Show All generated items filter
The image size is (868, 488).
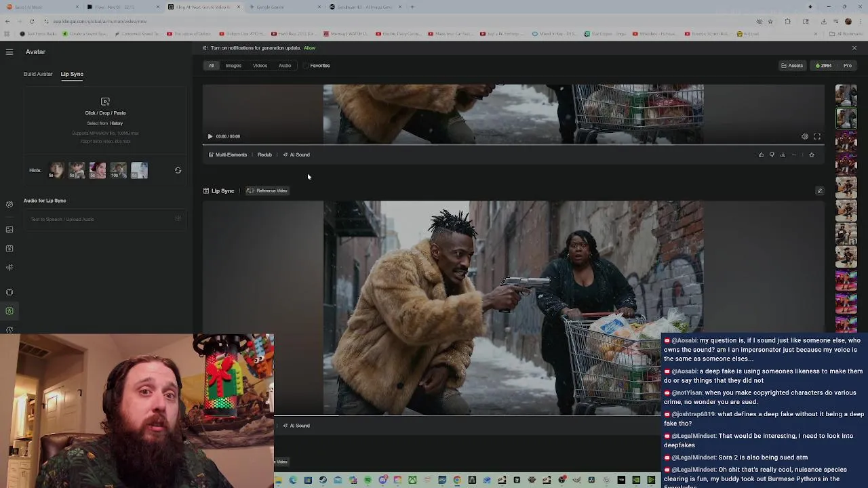click(212, 66)
